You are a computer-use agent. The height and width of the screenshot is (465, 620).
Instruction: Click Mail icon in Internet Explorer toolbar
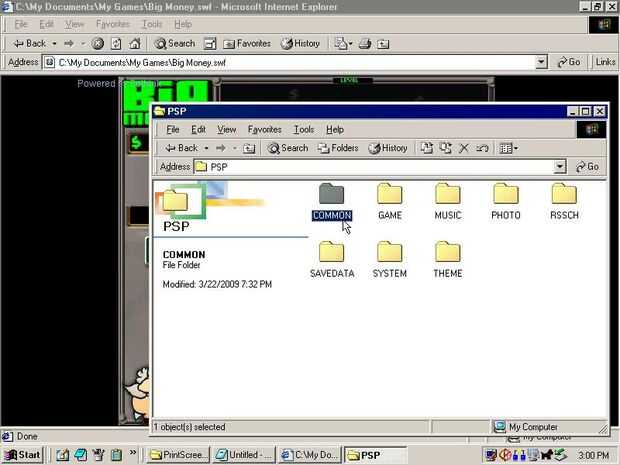tap(342, 43)
